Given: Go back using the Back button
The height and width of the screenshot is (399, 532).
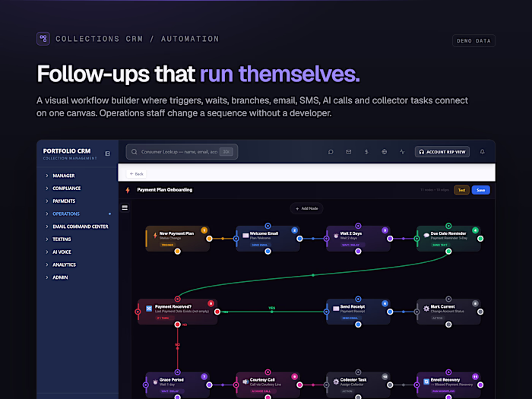Looking at the screenshot, I should pos(136,174).
